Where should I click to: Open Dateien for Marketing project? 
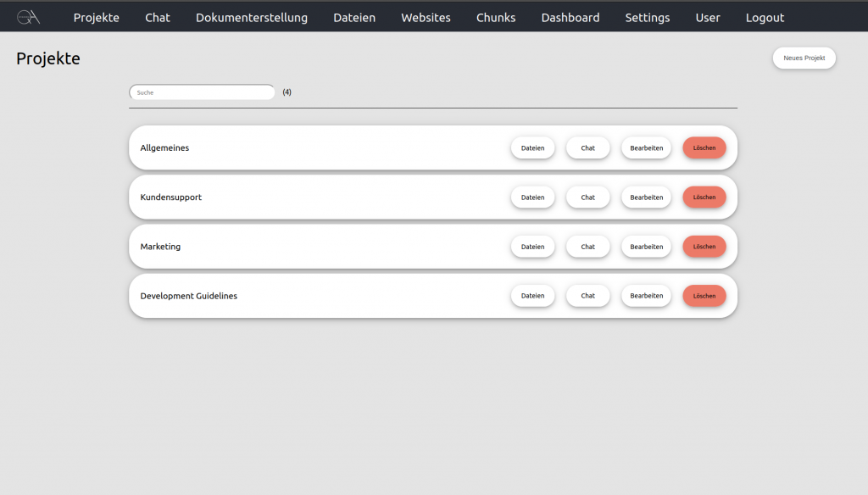(532, 247)
